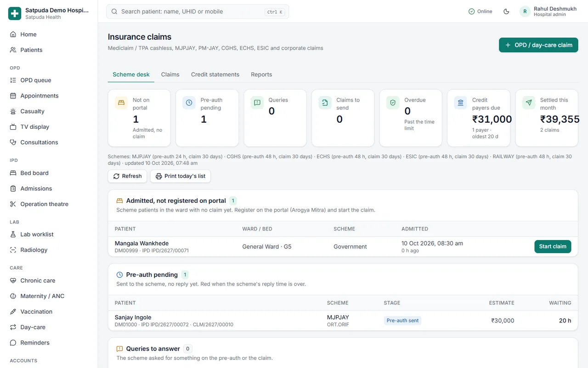This screenshot has width=588, height=368.
Task: Open Rahul Deshmukh user profile menu
Action: (x=548, y=11)
